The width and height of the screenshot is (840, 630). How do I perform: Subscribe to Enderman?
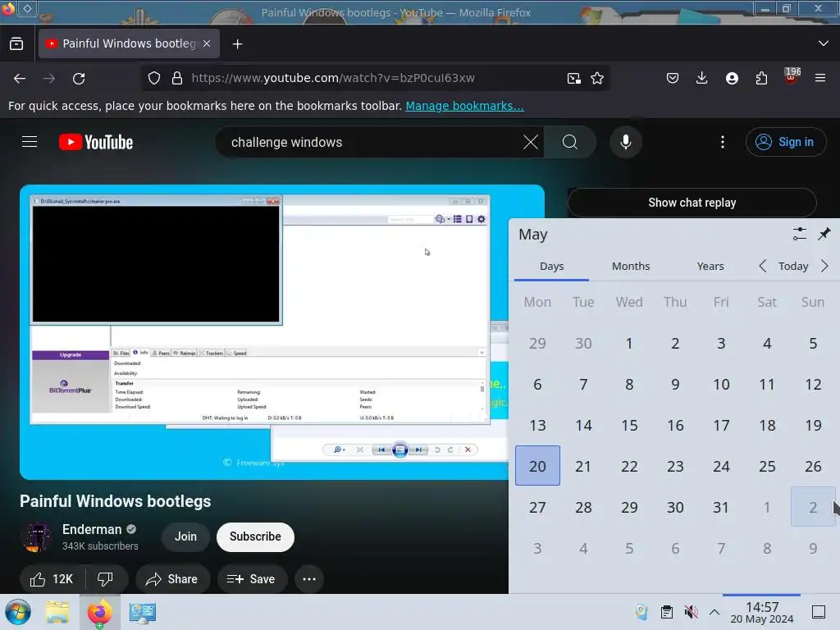[255, 536]
